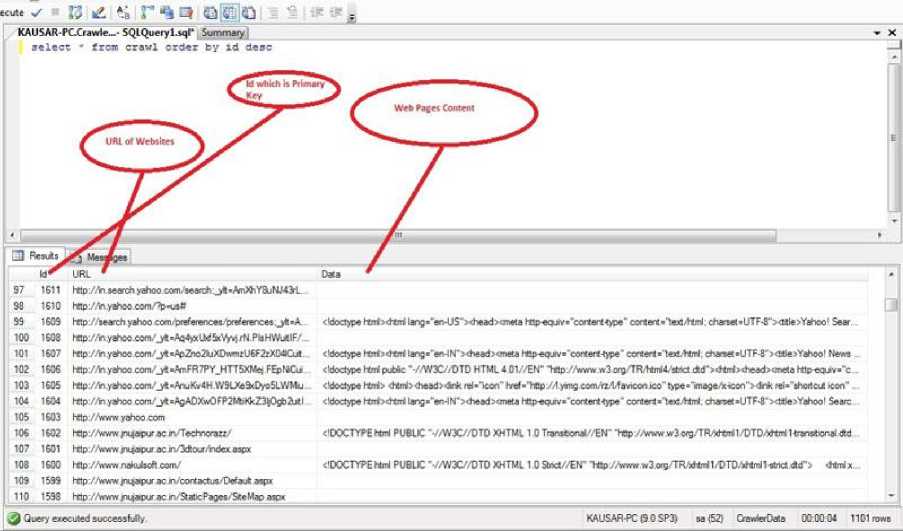This screenshot has height=531, width=903.
Task: Click KAUSAR-PC (9.0 SP3) server status entry
Action: point(632,518)
